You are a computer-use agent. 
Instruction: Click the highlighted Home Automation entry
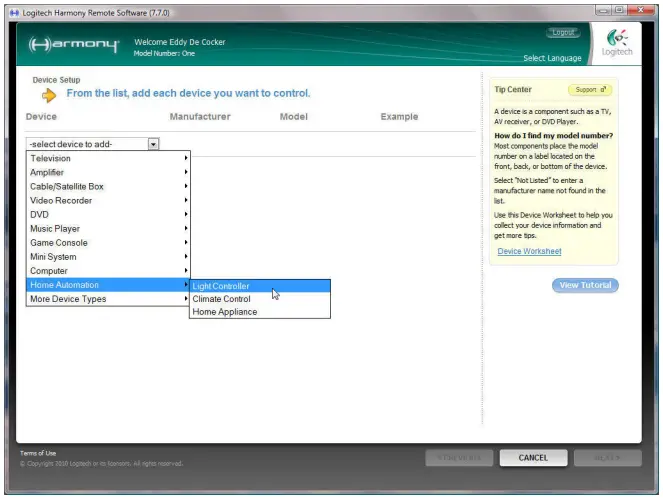coord(108,285)
